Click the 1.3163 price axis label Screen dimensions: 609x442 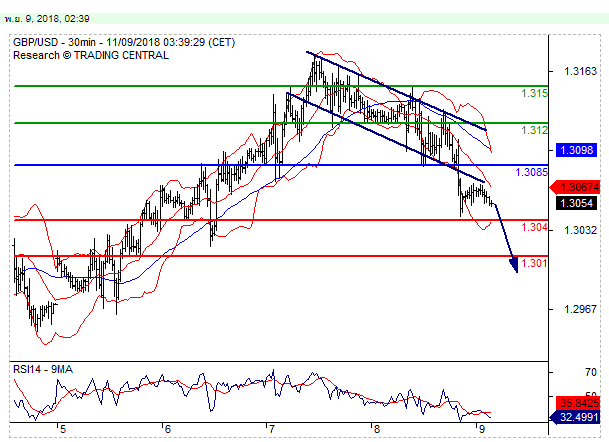pyautogui.click(x=580, y=71)
